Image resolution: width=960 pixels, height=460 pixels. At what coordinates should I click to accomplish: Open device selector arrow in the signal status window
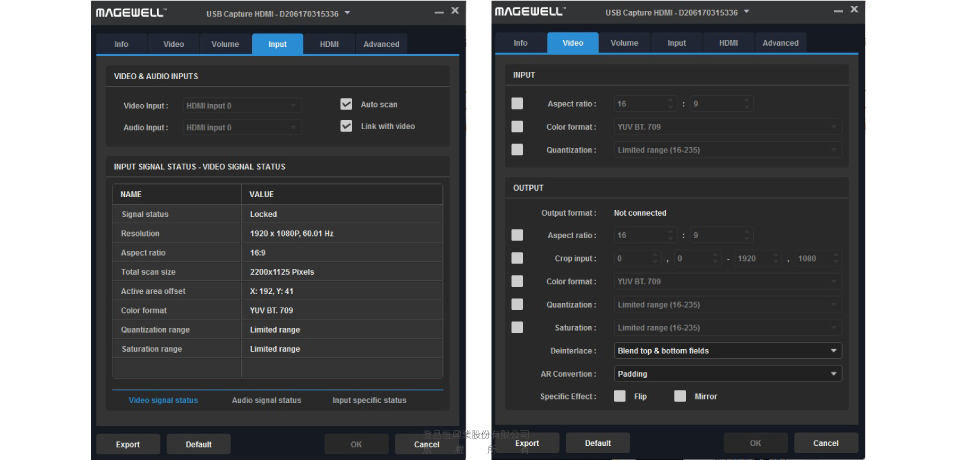click(x=347, y=13)
